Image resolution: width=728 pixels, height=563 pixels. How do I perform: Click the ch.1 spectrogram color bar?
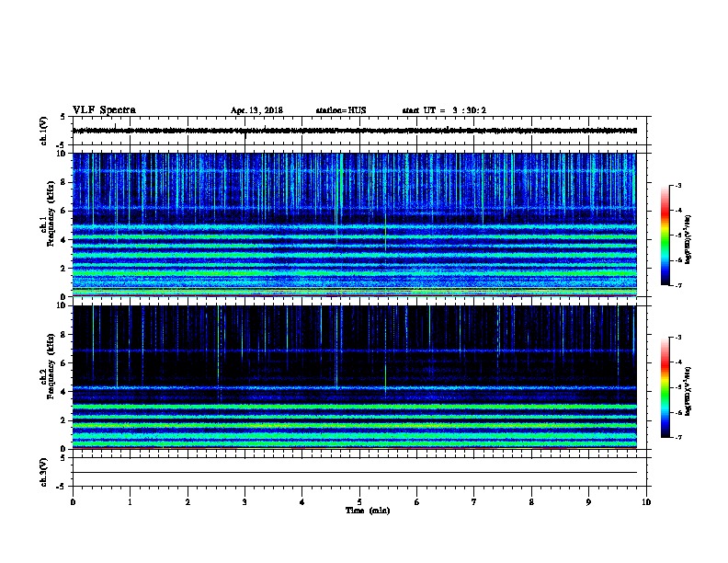point(665,236)
